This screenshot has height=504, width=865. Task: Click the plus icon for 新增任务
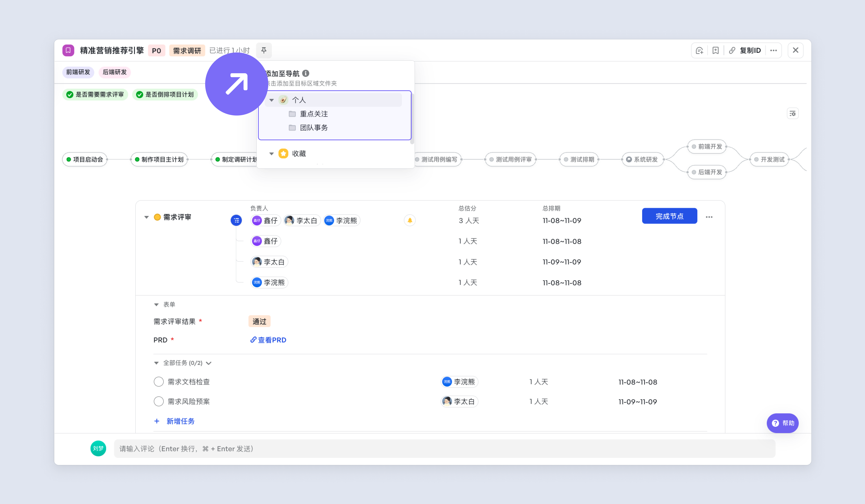157,421
